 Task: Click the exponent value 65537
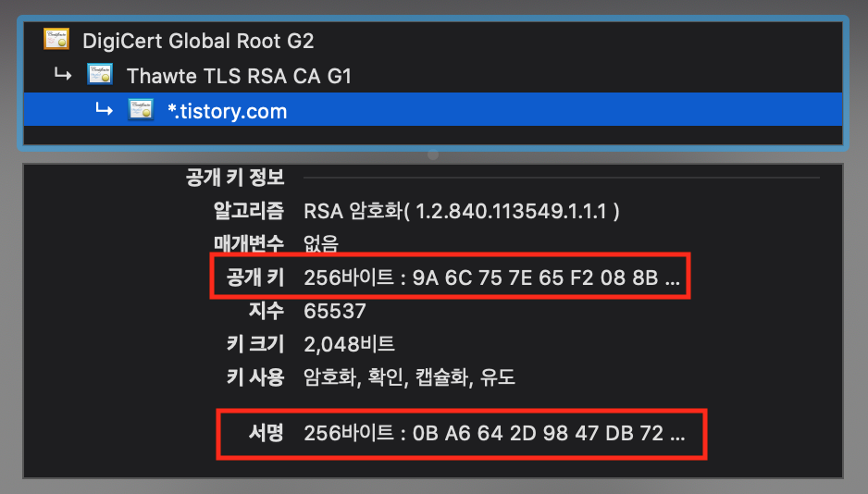(x=335, y=312)
